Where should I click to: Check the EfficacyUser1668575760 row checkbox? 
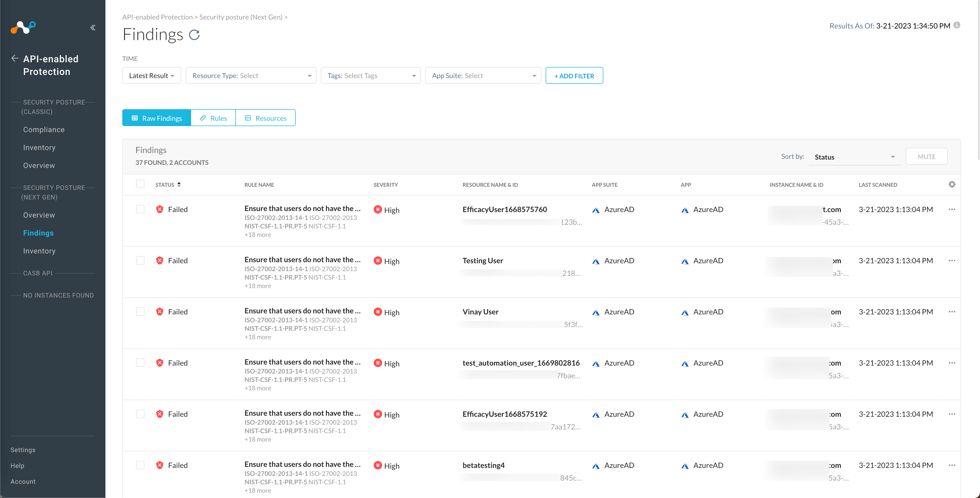pos(140,209)
